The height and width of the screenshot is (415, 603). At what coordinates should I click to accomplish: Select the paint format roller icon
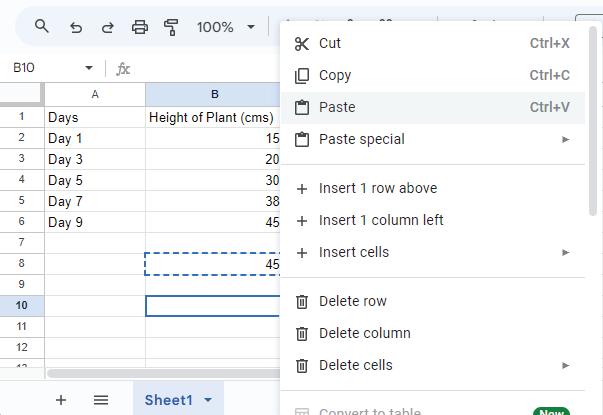(x=171, y=27)
